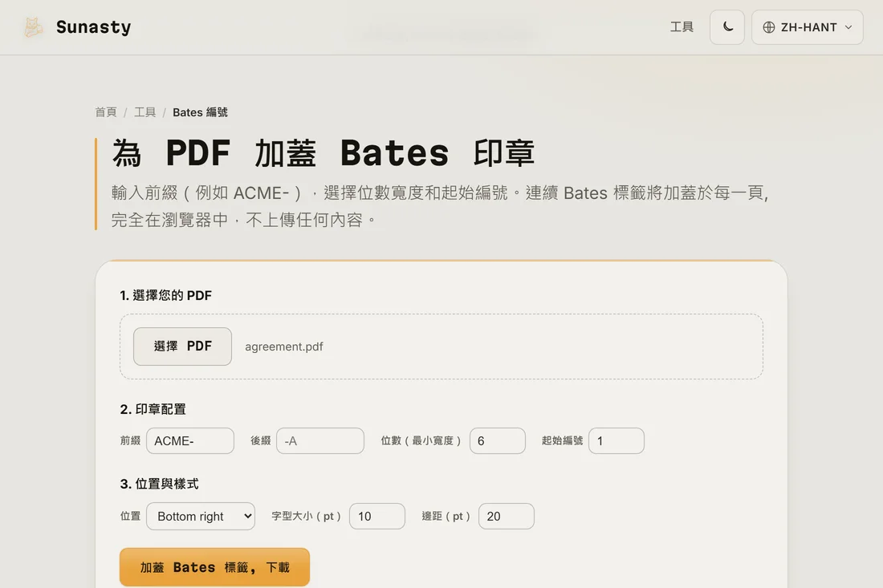Image resolution: width=883 pixels, height=588 pixels.
Task: Open the 工具 menu in the header
Action: 682,27
